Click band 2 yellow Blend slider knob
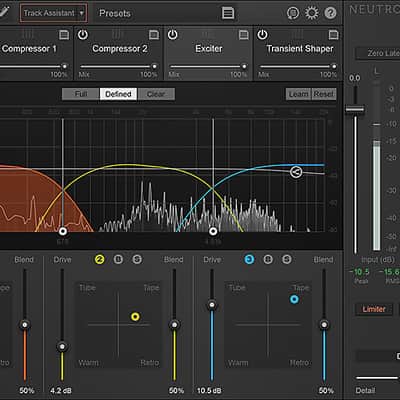The width and height of the screenshot is (400, 400). pos(174,325)
